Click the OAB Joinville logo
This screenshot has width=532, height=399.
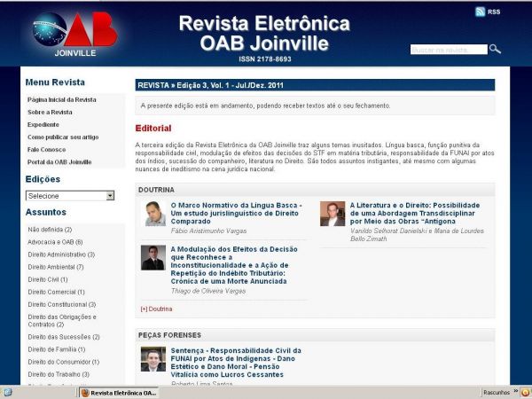click(x=75, y=34)
